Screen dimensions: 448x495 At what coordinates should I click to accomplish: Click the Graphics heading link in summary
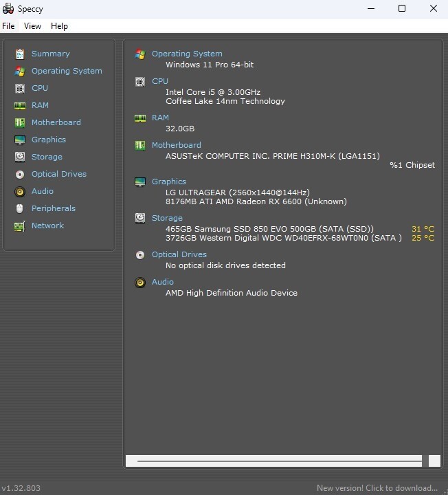click(169, 181)
